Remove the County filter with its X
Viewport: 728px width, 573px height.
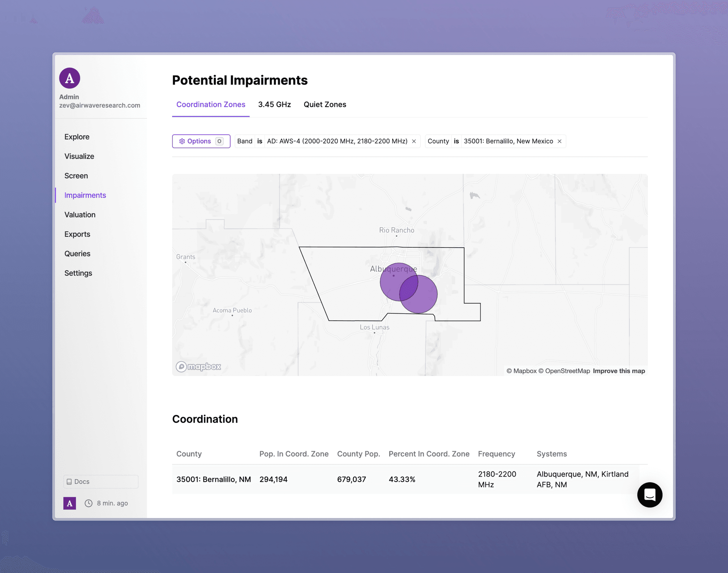[559, 141]
